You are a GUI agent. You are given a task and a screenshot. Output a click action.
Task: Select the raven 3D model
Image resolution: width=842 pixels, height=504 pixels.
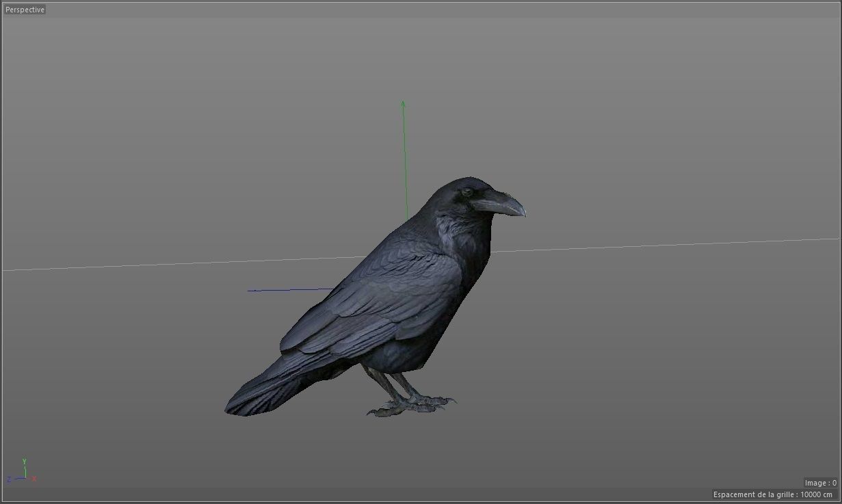pos(375,297)
